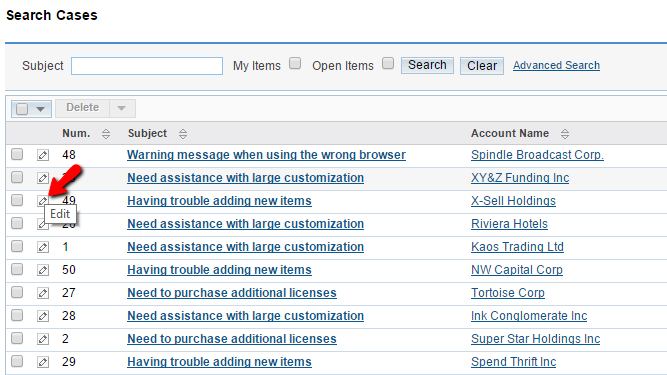Sort by Num. column arrows
The width and height of the screenshot is (667, 375).
pos(106,134)
